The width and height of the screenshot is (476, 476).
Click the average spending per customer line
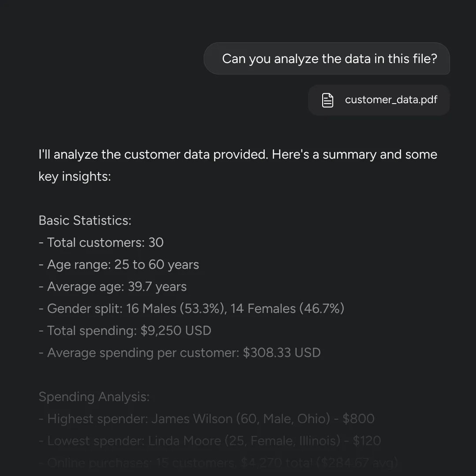pos(179,353)
